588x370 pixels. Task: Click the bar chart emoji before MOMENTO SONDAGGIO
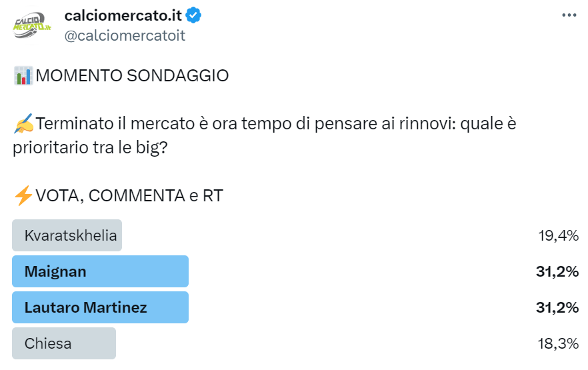[23, 76]
